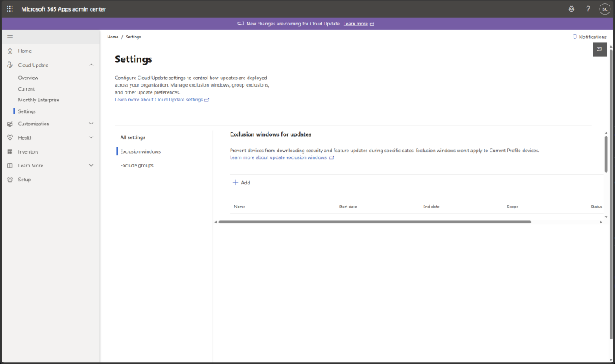Image resolution: width=615 pixels, height=364 pixels.
Task: Collapse the Cloud Update chevron
Action: pos(91,65)
